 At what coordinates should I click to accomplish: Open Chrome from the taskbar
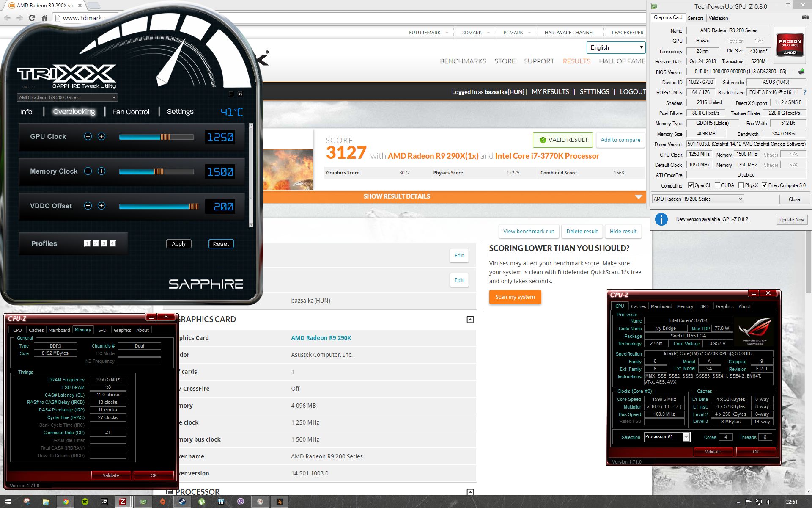click(x=66, y=502)
